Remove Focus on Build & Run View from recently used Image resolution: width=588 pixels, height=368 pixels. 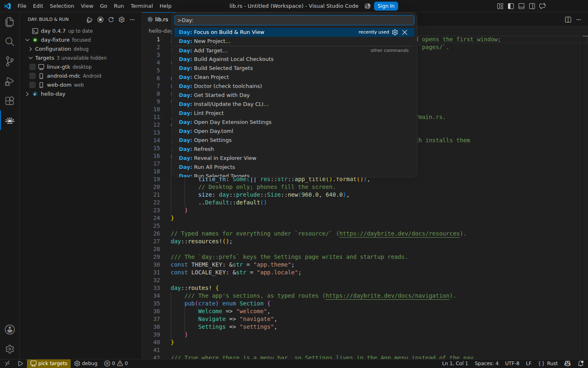[405, 32]
